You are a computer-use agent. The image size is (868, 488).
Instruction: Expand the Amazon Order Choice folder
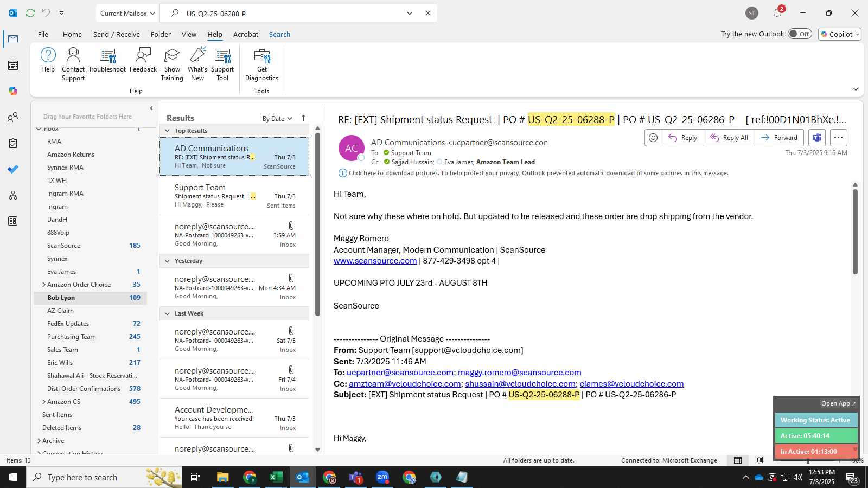44,285
